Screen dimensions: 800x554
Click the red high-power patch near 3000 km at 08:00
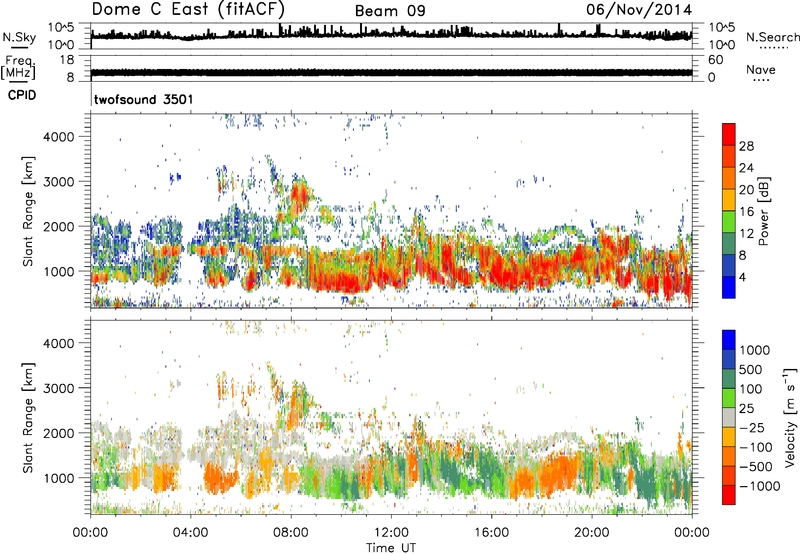299,195
